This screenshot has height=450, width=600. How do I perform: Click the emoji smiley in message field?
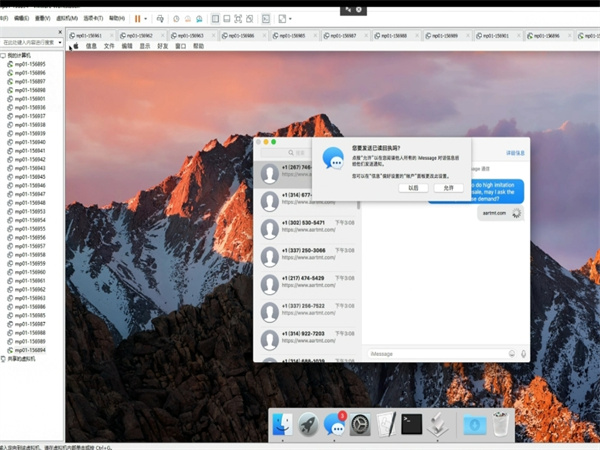click(511, 353)
